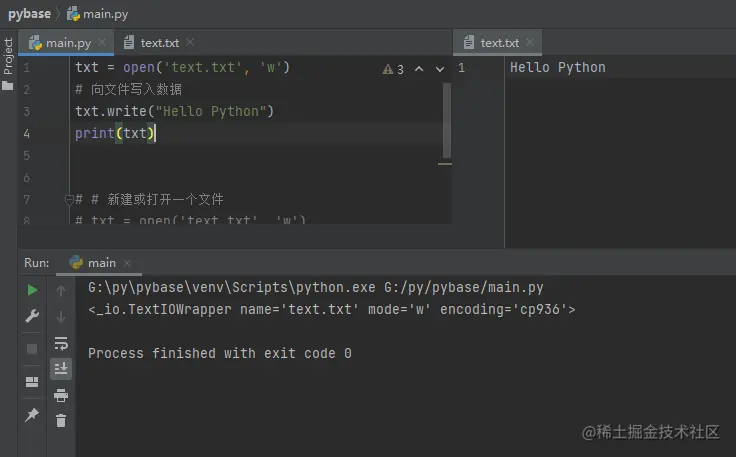Collapse the comment fold marker at line 7
Screen dimensions: 736x457
point(69,200)
